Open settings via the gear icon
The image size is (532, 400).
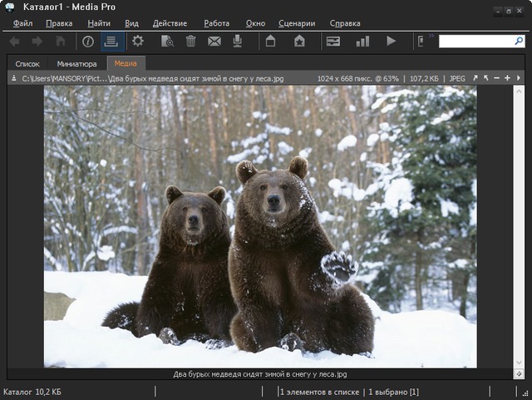pos(138,41)
